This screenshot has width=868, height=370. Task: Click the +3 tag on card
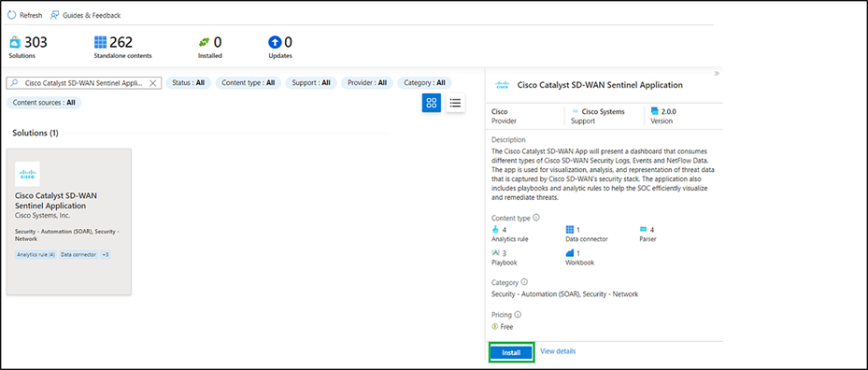(106, 255)
